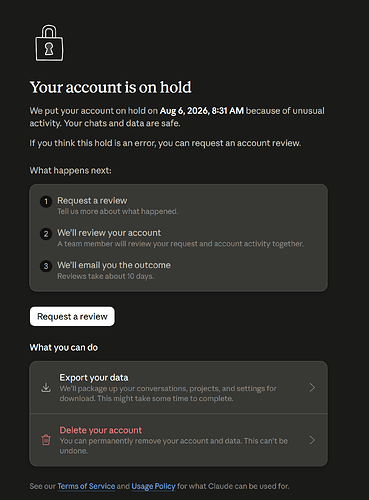The width and height of the screenshot is (369, 500).
Task: Open the Usage Policy link
Action: click(x=153, y=486)
